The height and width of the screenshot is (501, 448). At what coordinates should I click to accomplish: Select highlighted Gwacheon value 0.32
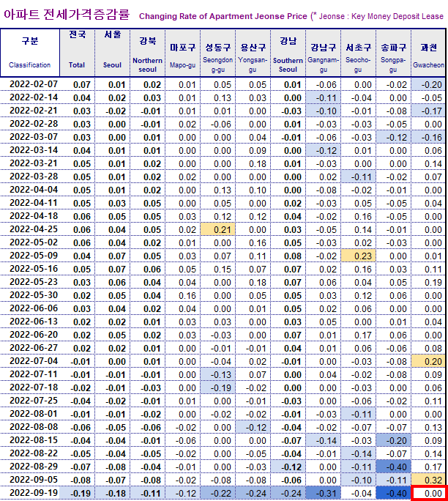coord(428,480)
